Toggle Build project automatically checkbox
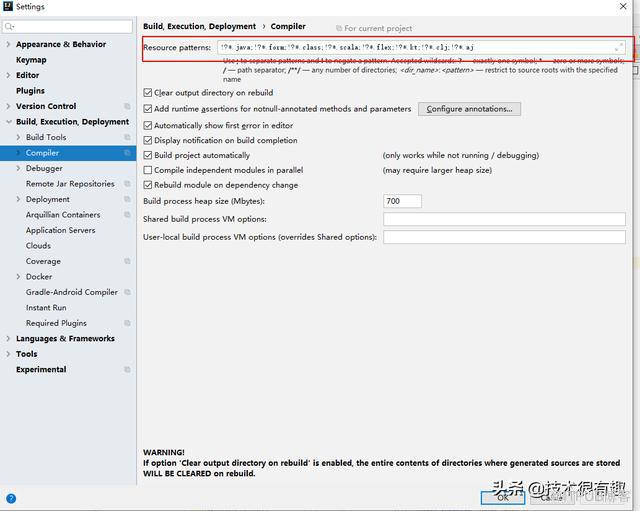 click(x=148, y=155)
